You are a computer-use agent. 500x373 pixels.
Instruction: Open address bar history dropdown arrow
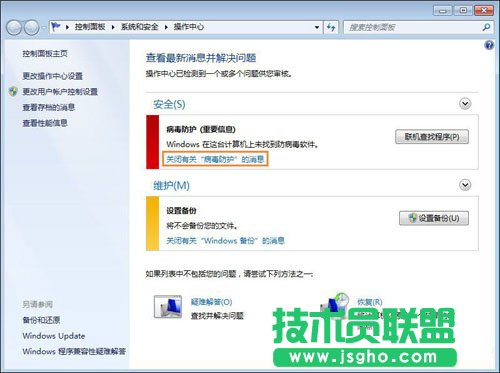317,27
